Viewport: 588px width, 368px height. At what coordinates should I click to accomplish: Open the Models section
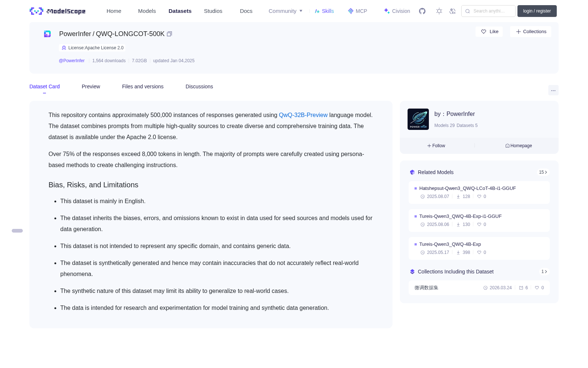click(147, 11)
